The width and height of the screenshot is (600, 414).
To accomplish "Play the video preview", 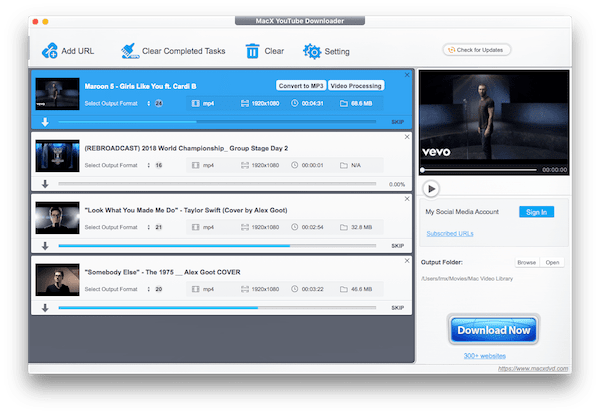I will click(x=431, y=187).
